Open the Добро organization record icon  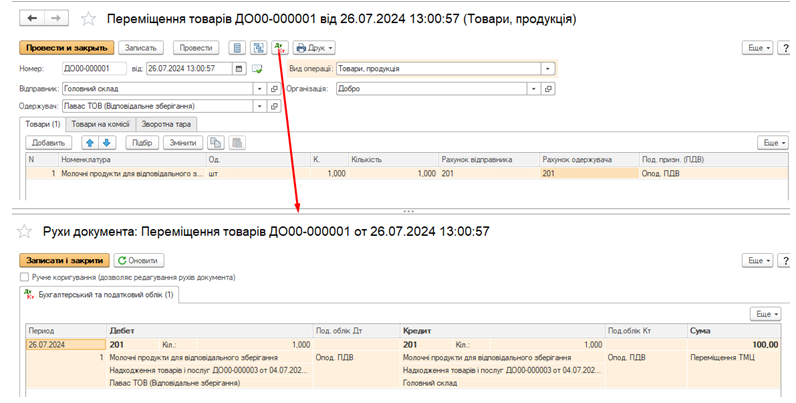547,88
